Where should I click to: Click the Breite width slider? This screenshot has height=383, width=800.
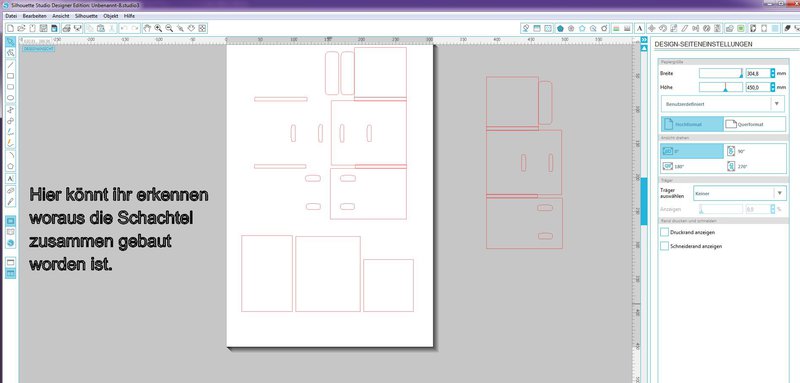pos(720,73)
